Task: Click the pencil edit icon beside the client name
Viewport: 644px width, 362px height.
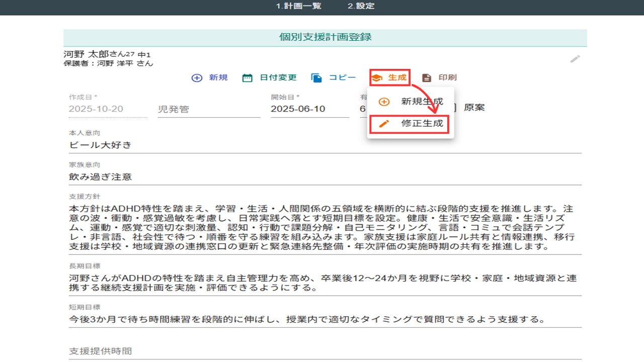Action: point(575,59)
